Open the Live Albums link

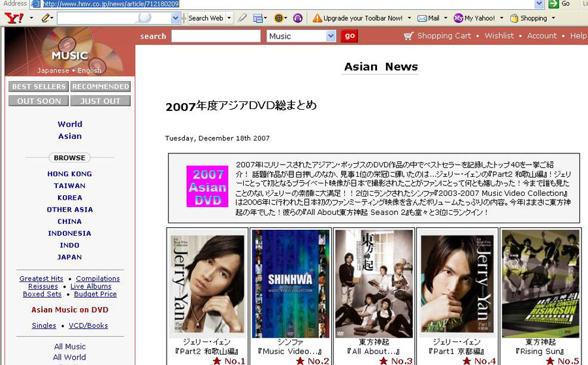[x=91, y=286]
